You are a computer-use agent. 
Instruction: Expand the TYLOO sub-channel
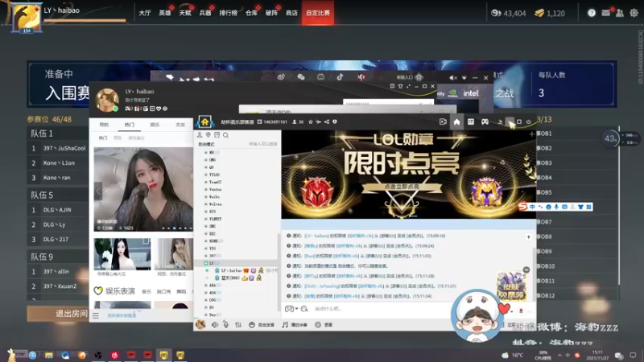tap(213, 175)
